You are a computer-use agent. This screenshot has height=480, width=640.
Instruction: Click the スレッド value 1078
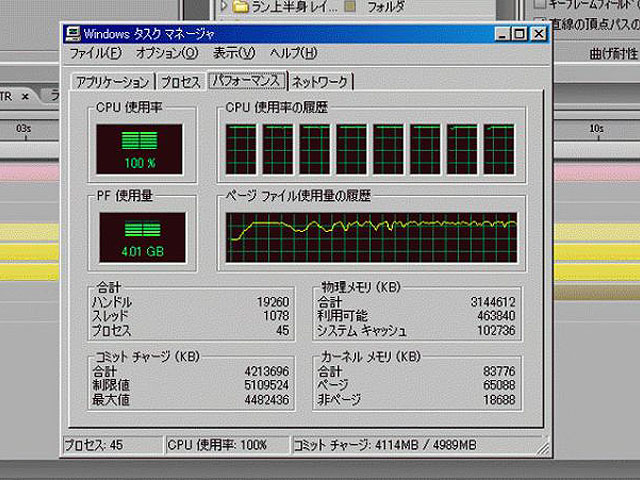pyautogui.click(x=276, y=316)
